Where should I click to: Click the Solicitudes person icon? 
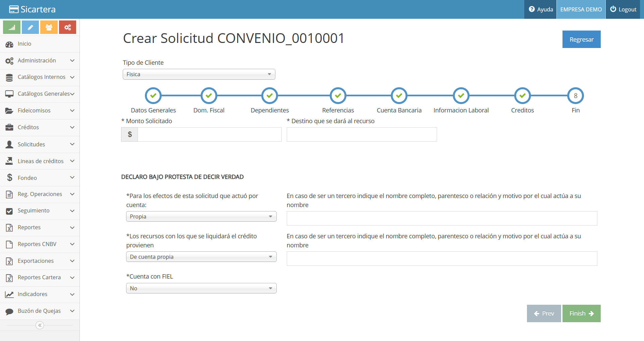pyautogui.click(x=9, y=144)
